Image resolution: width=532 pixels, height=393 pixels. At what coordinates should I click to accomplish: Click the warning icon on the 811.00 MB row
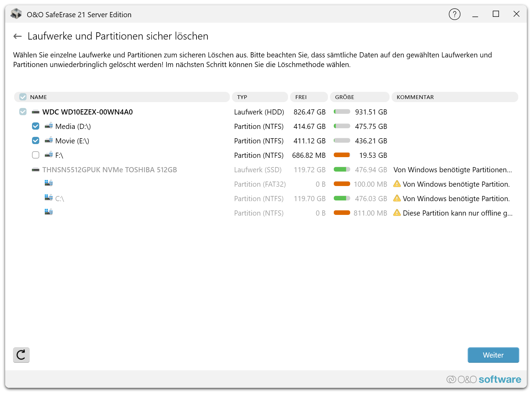pyautogui.click(x=397, y=213)
